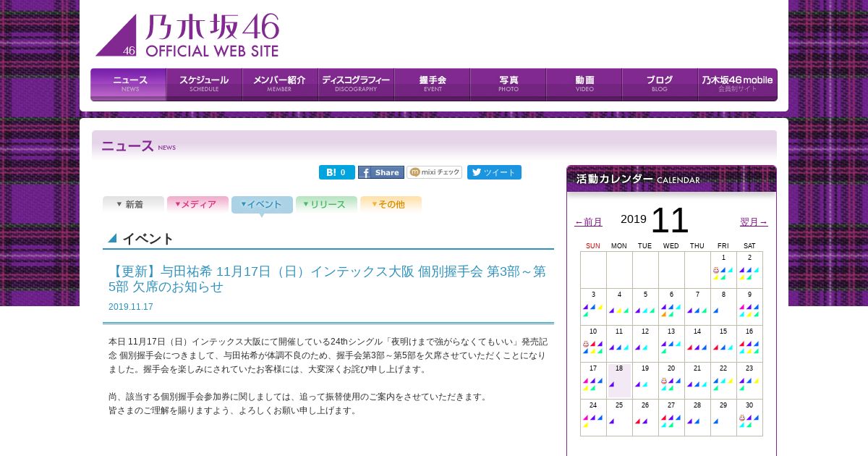The width and height of the screenshot is (868, 456).
Task: Click the smiley icon on November 30
Action: coord(742,418)
